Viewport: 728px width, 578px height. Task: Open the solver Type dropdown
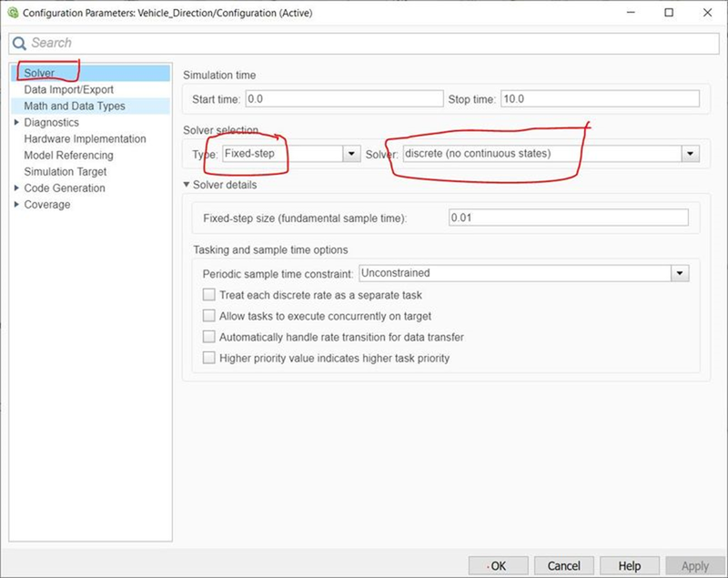(x=351, y=154)
